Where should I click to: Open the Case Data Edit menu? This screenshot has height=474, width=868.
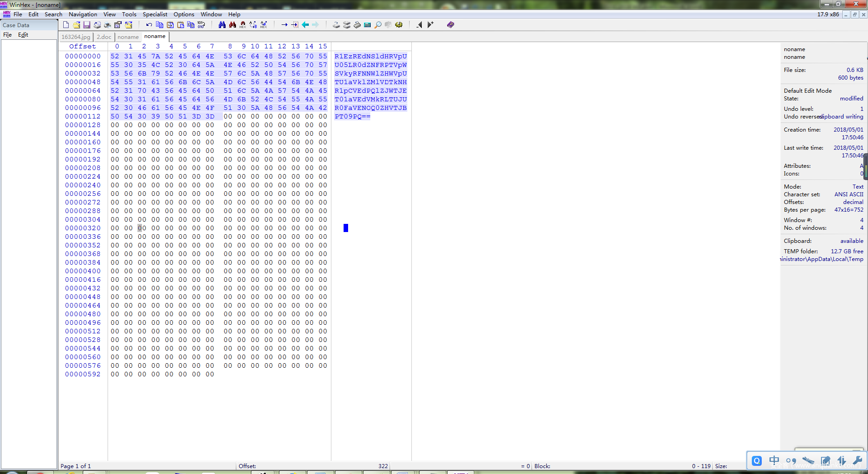(23, 35)
